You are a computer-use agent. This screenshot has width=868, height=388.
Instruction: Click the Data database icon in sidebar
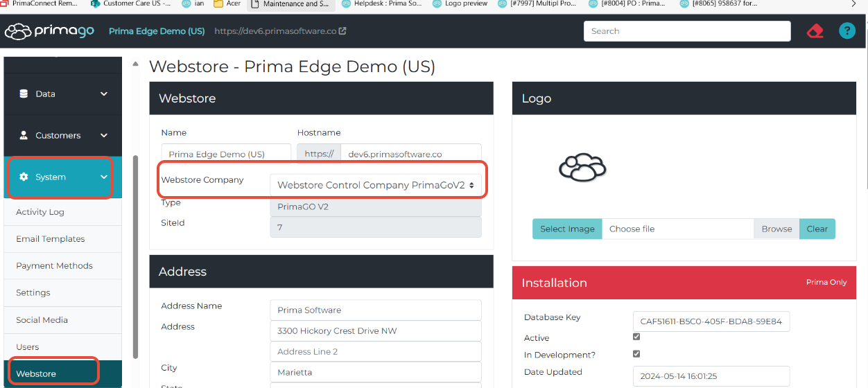24,94
